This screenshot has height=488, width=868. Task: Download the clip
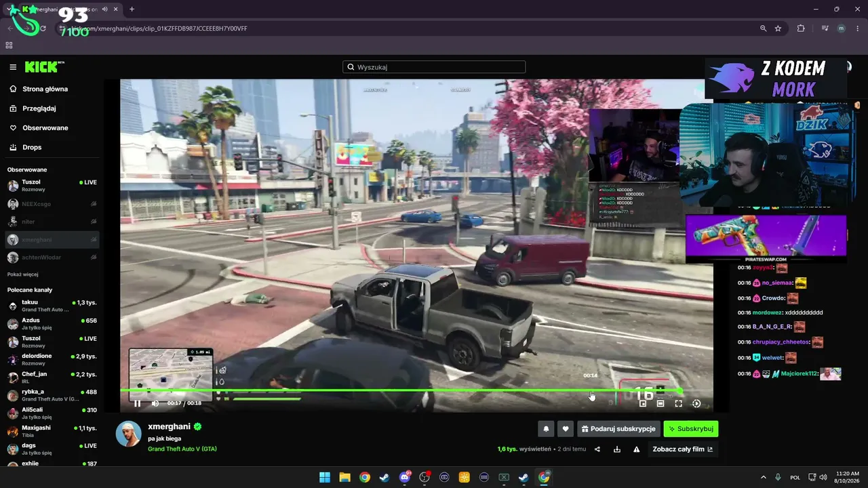pyautogui.click(x=617, y=449)
